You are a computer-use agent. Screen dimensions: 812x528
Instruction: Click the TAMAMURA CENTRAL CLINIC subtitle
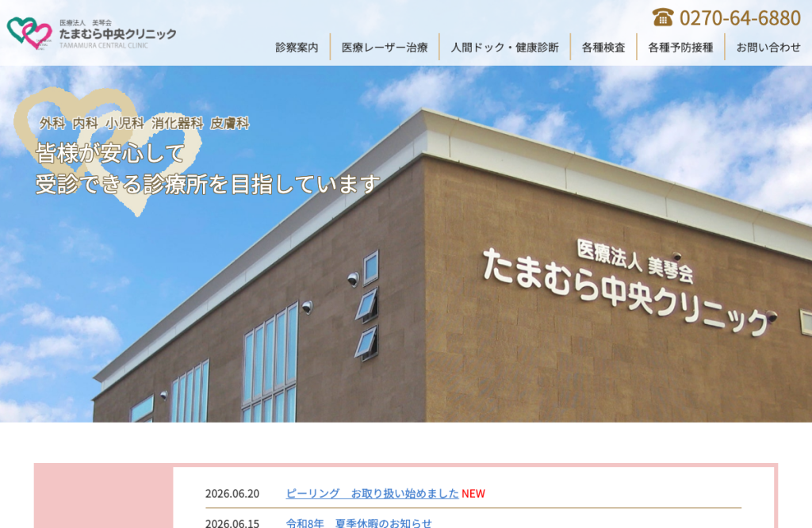coord(104,45)
